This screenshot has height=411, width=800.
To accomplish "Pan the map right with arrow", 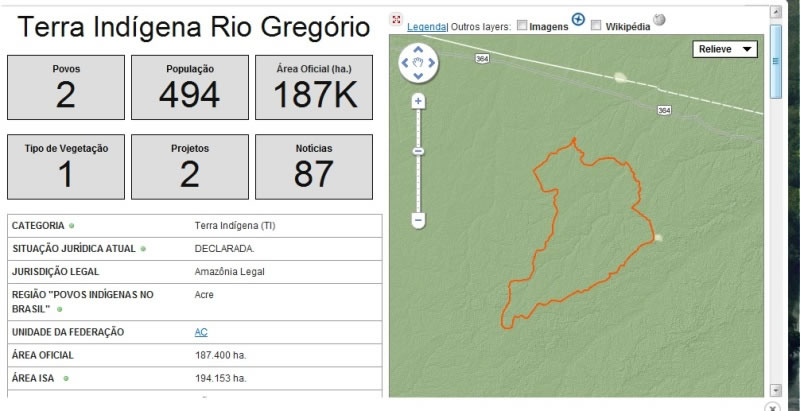I will (432, 63).
